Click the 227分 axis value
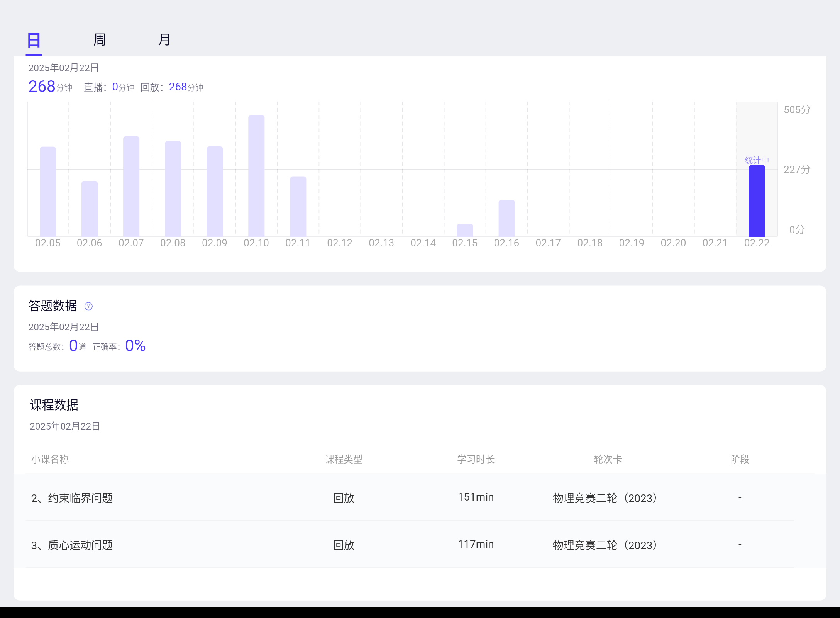The image size is (840, 618). click(797, 170)
